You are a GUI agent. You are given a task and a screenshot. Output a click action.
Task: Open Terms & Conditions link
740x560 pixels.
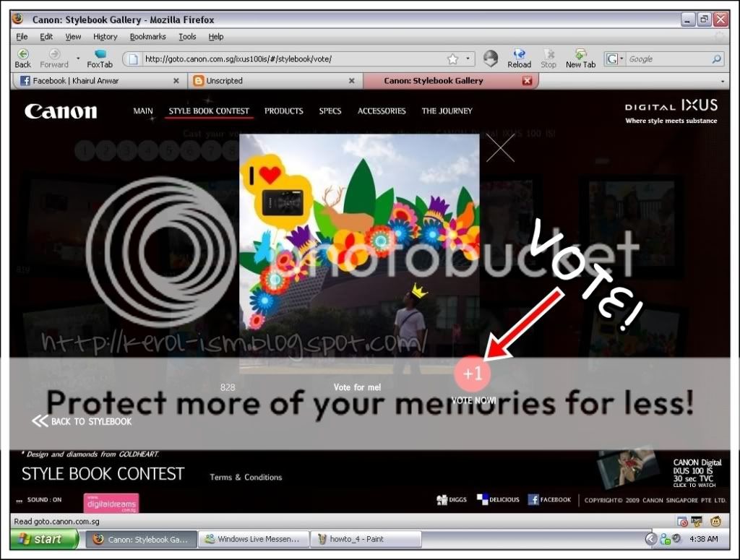click(x=246, y=477)
